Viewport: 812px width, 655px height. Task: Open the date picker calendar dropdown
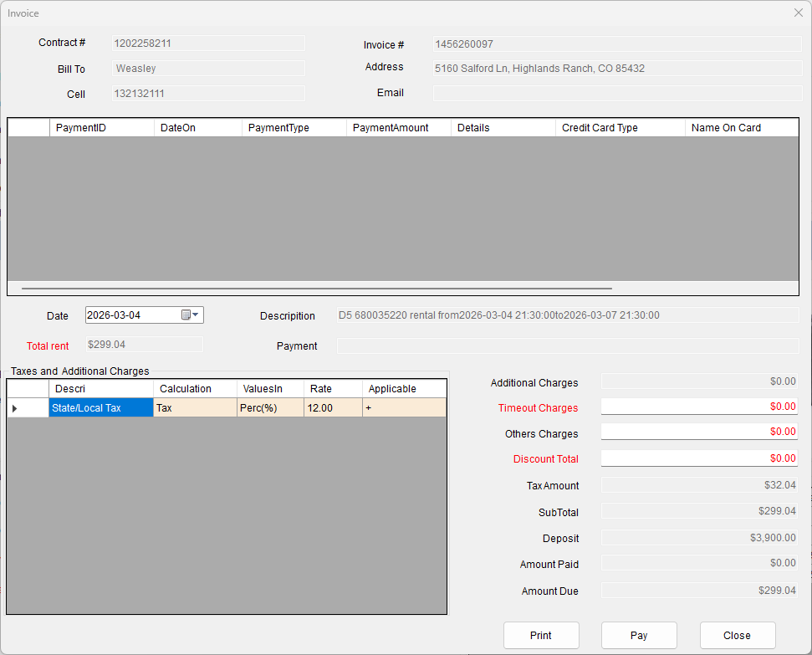191,315
